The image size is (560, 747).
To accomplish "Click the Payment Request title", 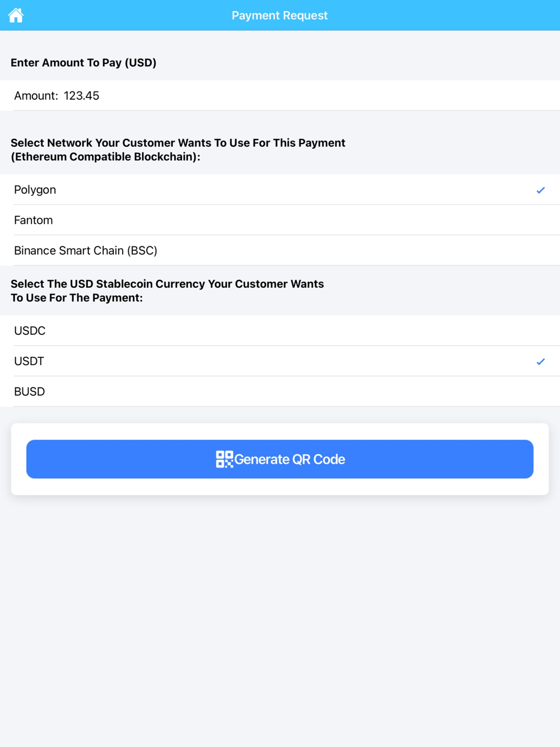I will pyautogui.click(x=279, y=16).
